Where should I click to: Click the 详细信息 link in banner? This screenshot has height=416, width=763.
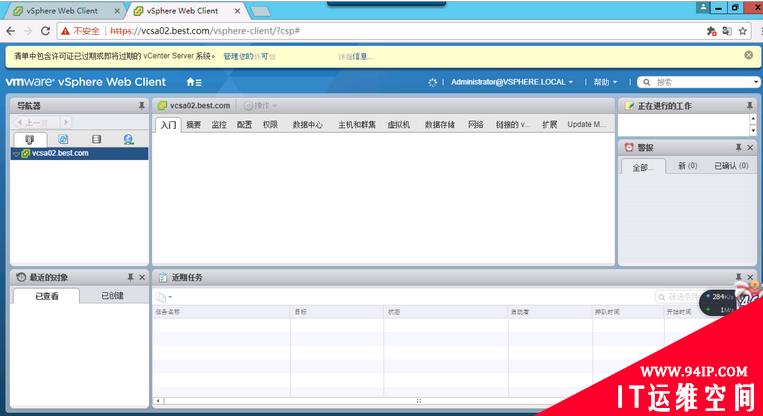point(356,56)
